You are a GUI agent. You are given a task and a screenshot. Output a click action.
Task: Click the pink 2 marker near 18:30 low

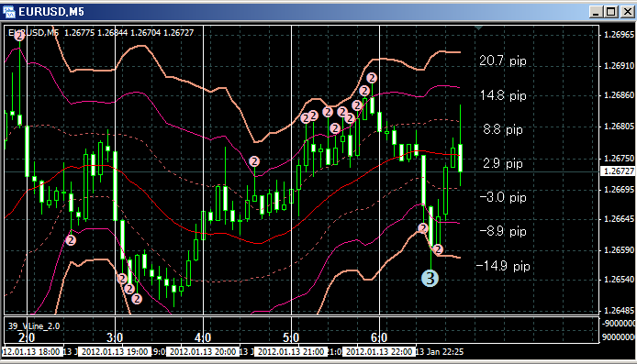click(71, 240)
